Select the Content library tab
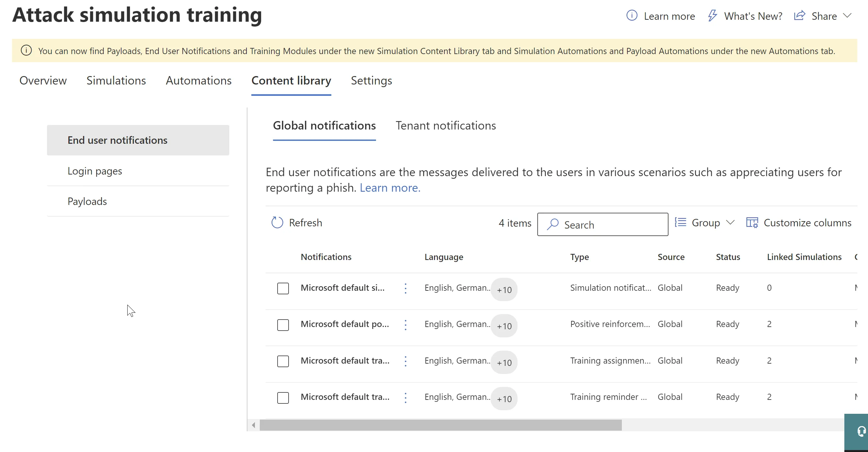Image resolution: width=868 pixels, height=452 pixels. pos(291,81)
